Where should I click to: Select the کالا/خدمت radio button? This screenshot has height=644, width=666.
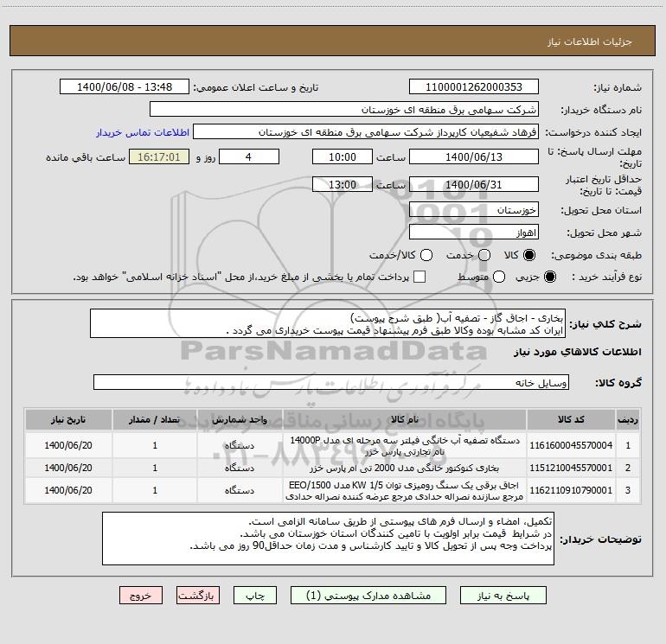coord(426,255)
